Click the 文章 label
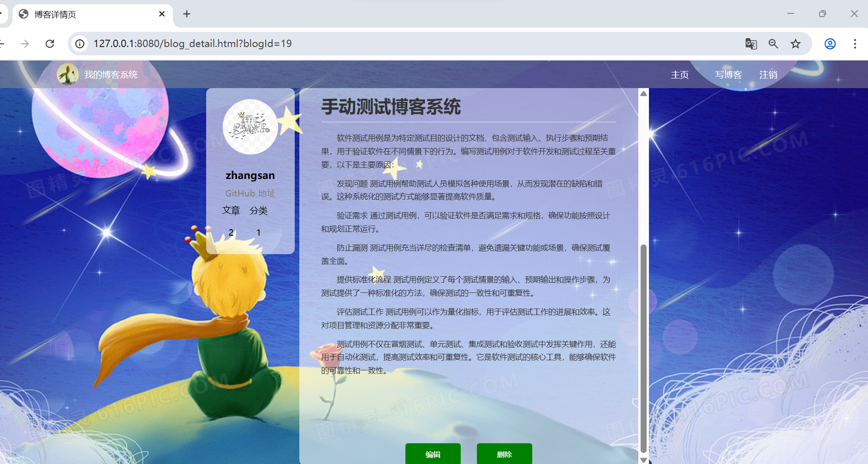 click(x=231, y=210)
